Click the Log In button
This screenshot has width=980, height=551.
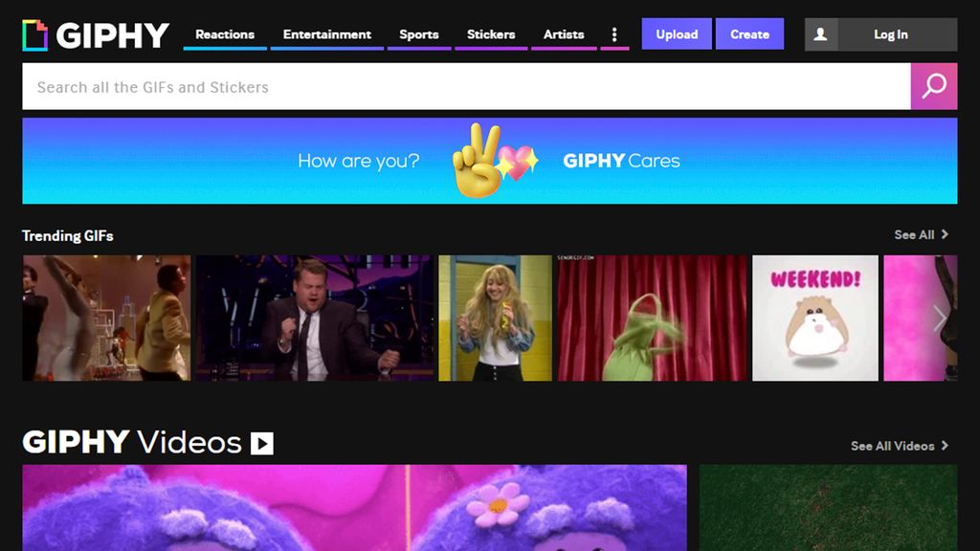click(890, 33)
